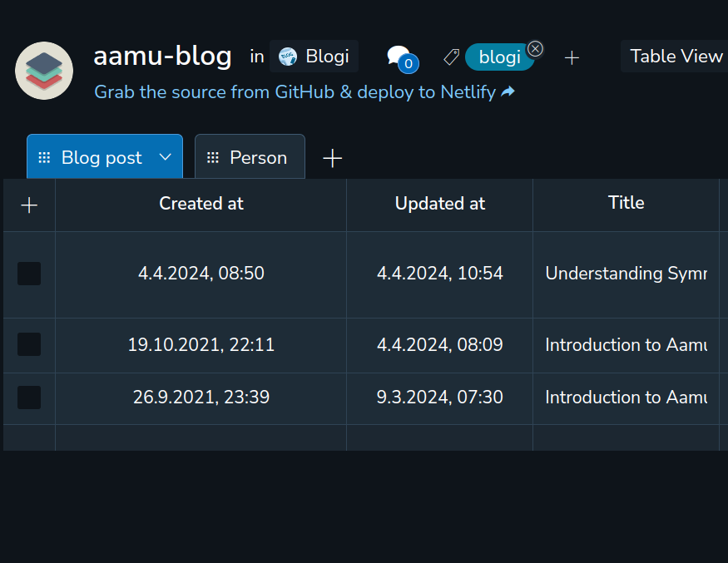The height and width of the screenshot is (563, 728).
Task: Click the tag icon beside blogi
Action: pyautogui.click(x=451, y=57)
